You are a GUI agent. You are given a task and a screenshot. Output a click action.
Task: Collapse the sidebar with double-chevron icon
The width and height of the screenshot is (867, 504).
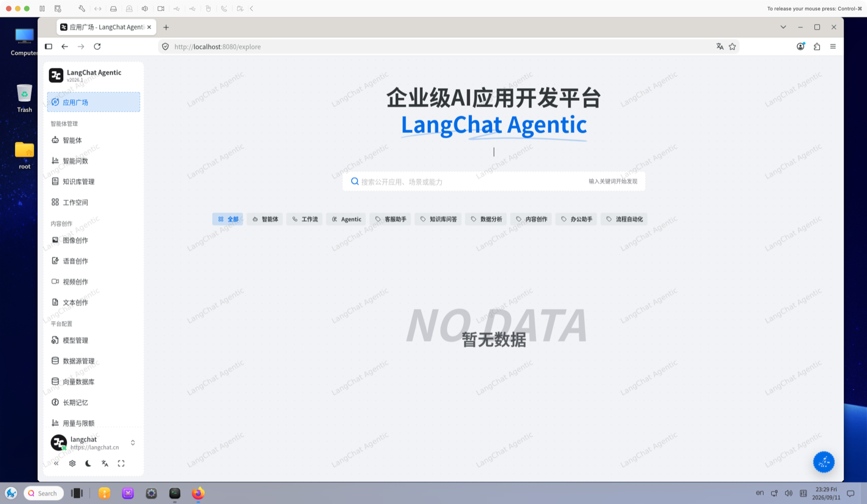coord(56,463)
